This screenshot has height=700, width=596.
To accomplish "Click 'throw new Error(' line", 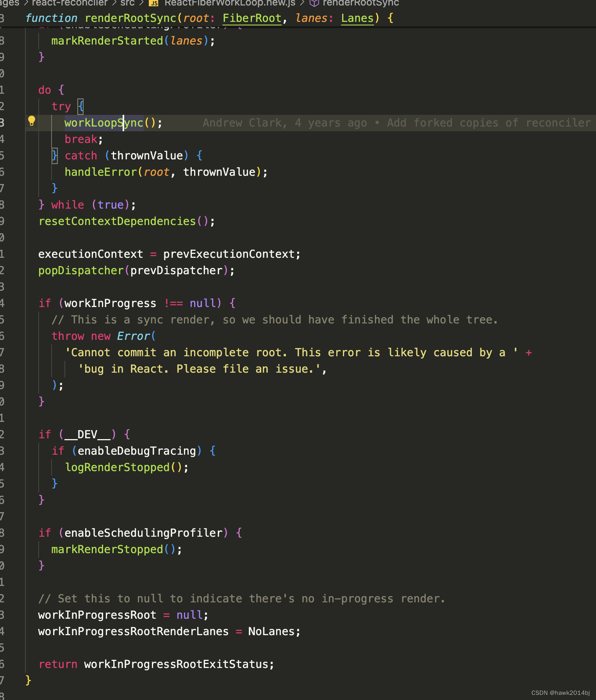I will click(x=103, y=336).
